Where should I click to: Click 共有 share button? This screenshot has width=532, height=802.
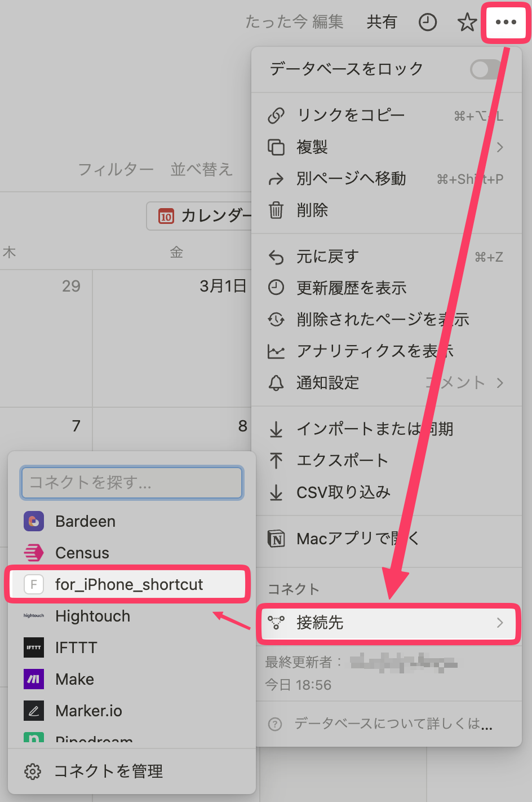point(382,22)
